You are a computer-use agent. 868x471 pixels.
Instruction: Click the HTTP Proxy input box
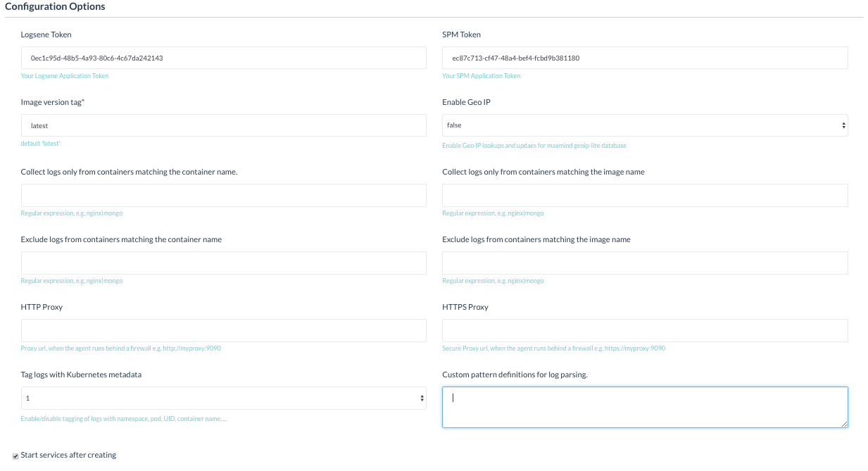click(223, 330)
